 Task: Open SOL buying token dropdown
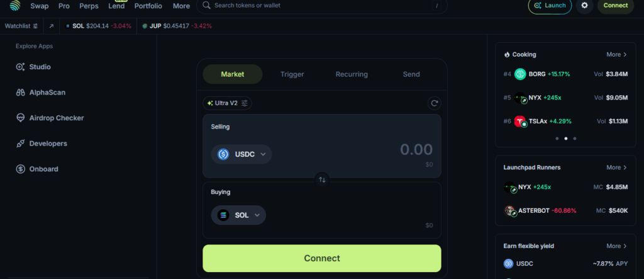click(238, 215)
